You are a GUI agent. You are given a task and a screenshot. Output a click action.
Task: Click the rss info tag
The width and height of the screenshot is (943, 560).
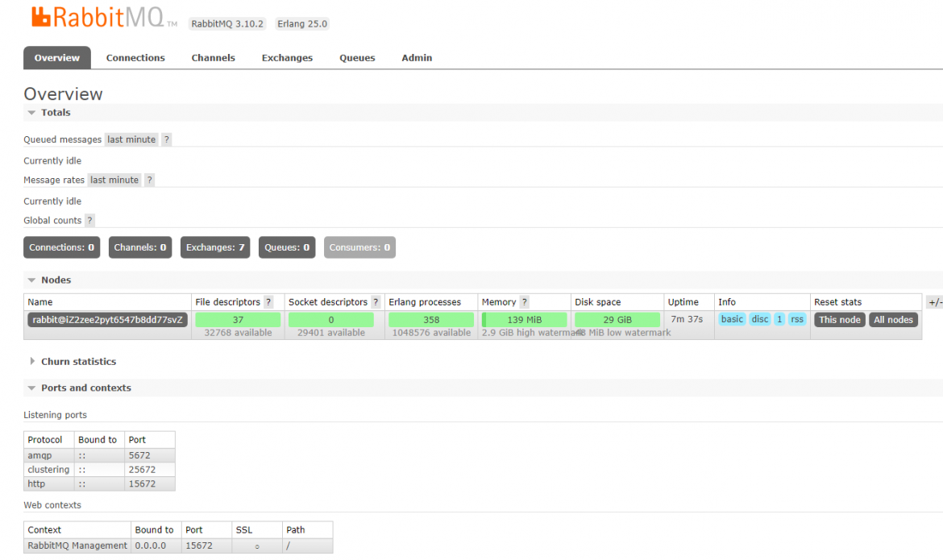[x=797, y=319]
